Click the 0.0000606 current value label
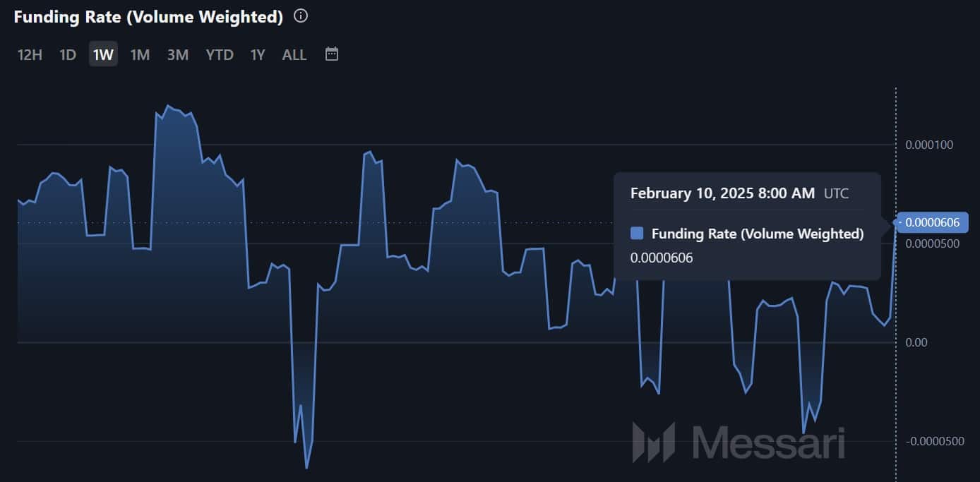 tap(932, 223)
